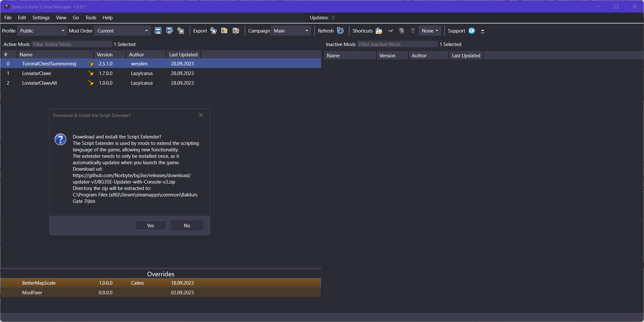Click the Caites author cell
644x322 pixels.
coord(137,283)
